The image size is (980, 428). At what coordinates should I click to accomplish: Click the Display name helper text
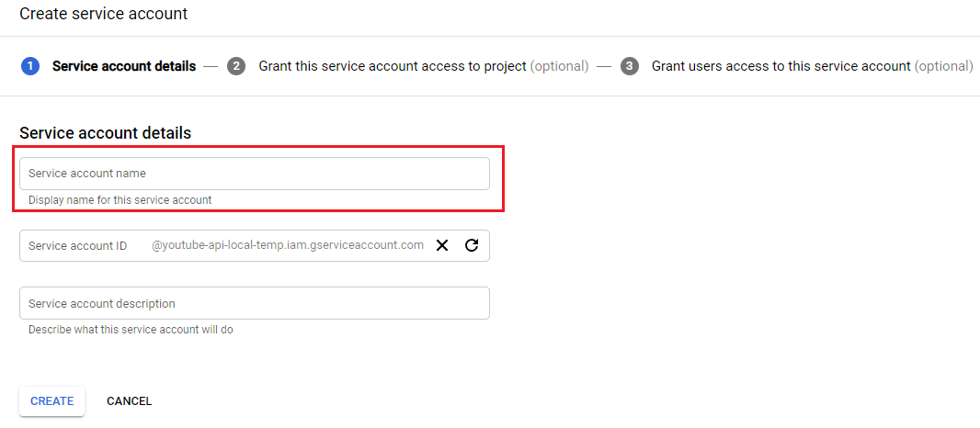coord(120,200)
